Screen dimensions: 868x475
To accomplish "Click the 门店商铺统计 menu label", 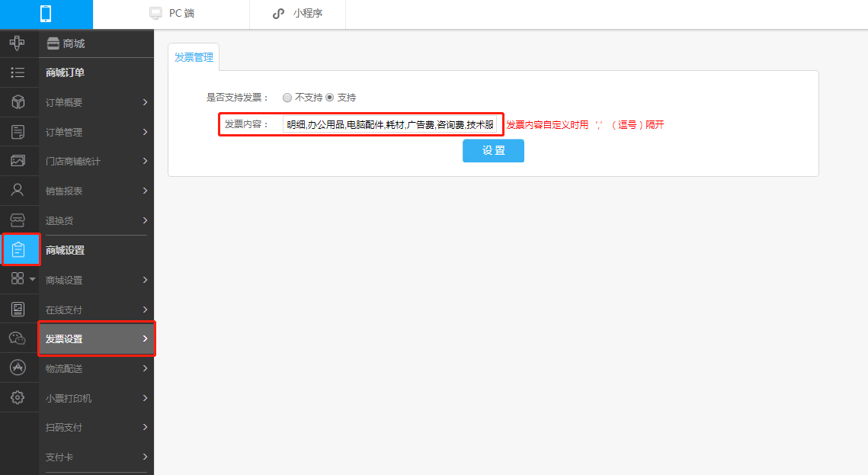I will point(73,161).
